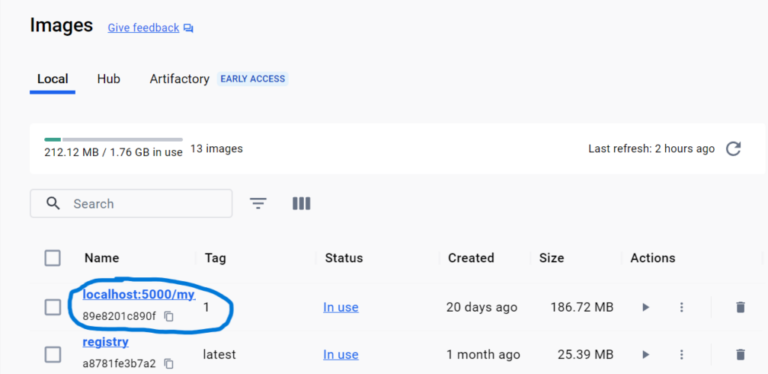Click the 25.39 MB size value
The width and height of the screenshot is (768, 374).
585,354
